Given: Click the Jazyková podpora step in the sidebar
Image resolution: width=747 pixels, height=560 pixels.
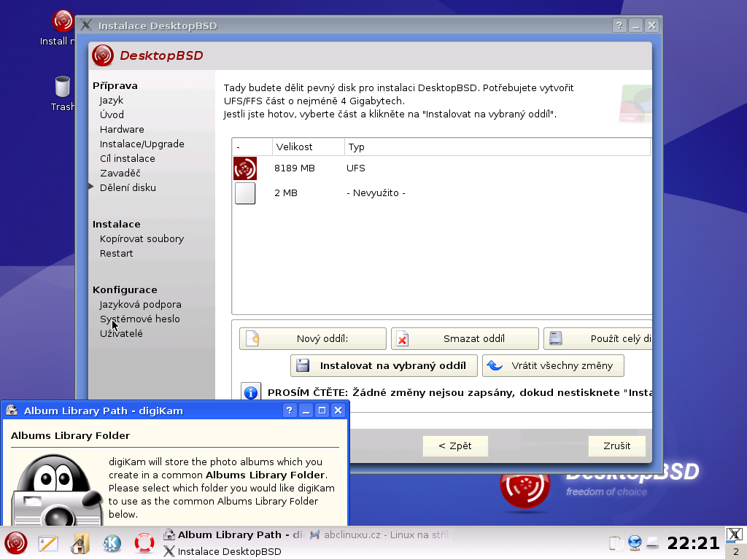Looking at the screenshot, I should point(140,305).
